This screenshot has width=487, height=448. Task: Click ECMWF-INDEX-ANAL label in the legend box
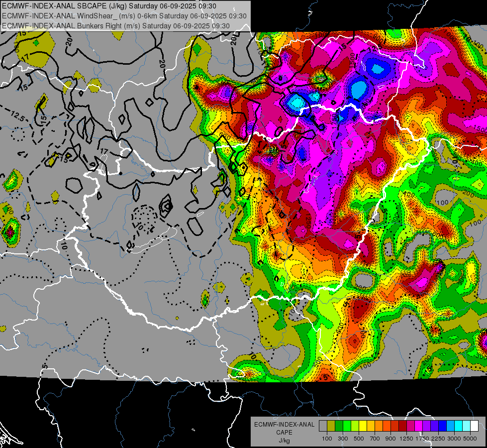[x=284, y=425]
